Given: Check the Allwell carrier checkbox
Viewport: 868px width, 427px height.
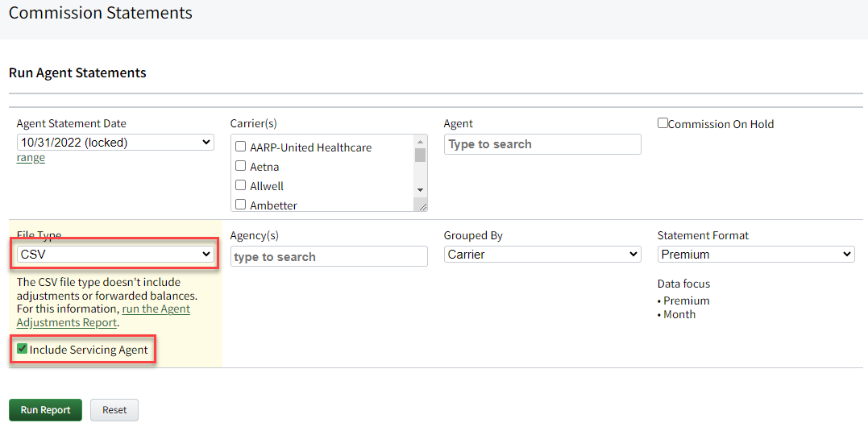Looking at the screenshot, I should point(241,186).
